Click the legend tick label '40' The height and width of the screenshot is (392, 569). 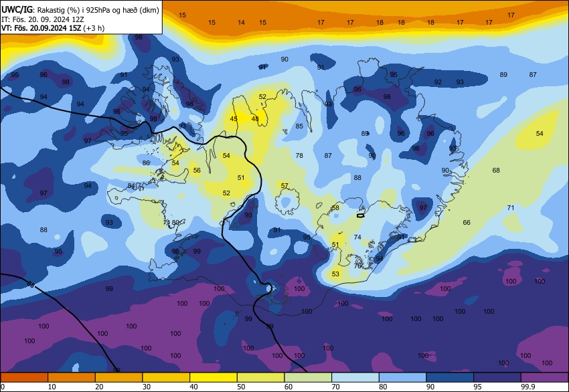[x=193, y=387]
